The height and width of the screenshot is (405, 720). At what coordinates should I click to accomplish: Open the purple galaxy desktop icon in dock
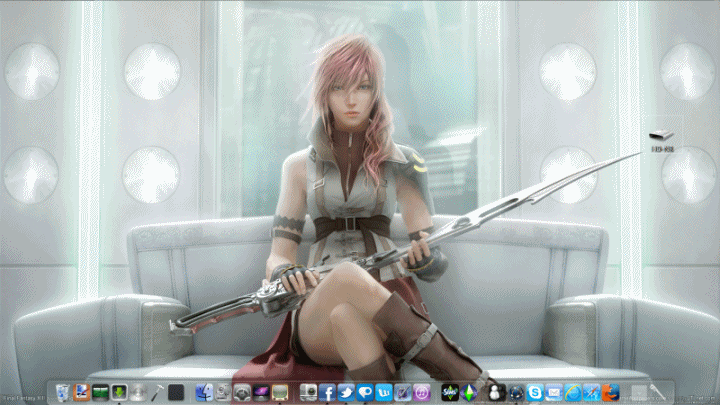point(261,393)
